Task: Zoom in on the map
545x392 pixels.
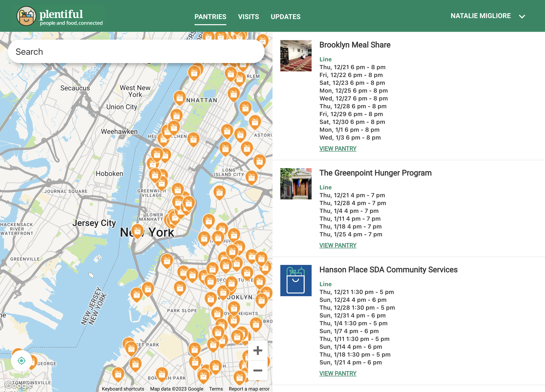Action: point(258,350)
